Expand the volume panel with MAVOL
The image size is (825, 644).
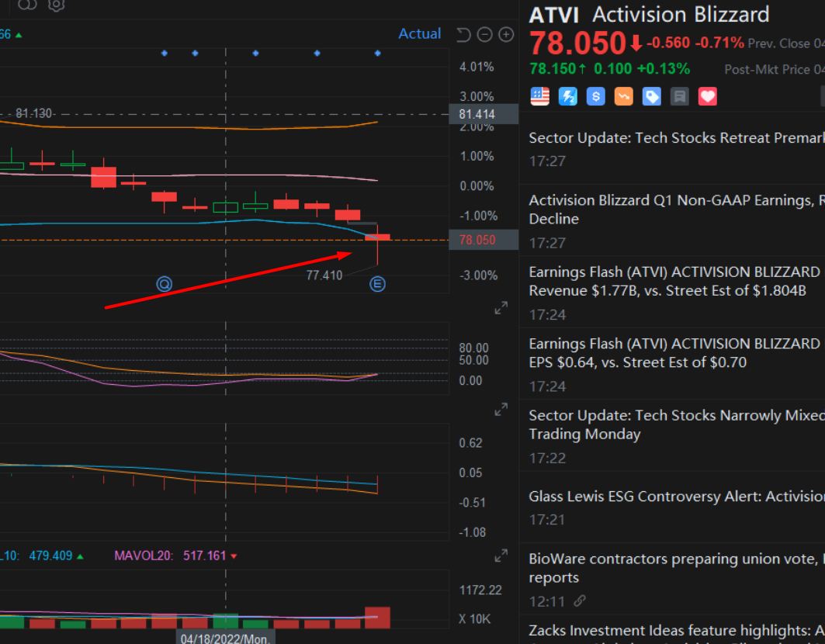[x=501, y=556]
